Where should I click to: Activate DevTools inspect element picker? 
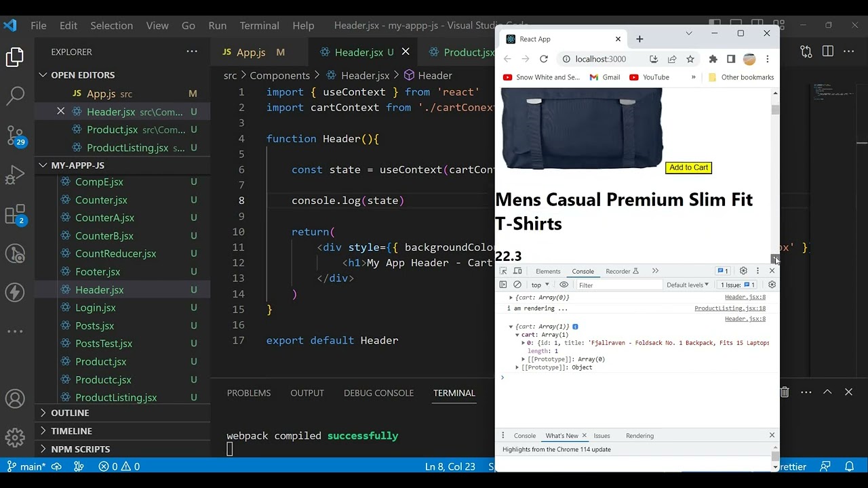503,271
